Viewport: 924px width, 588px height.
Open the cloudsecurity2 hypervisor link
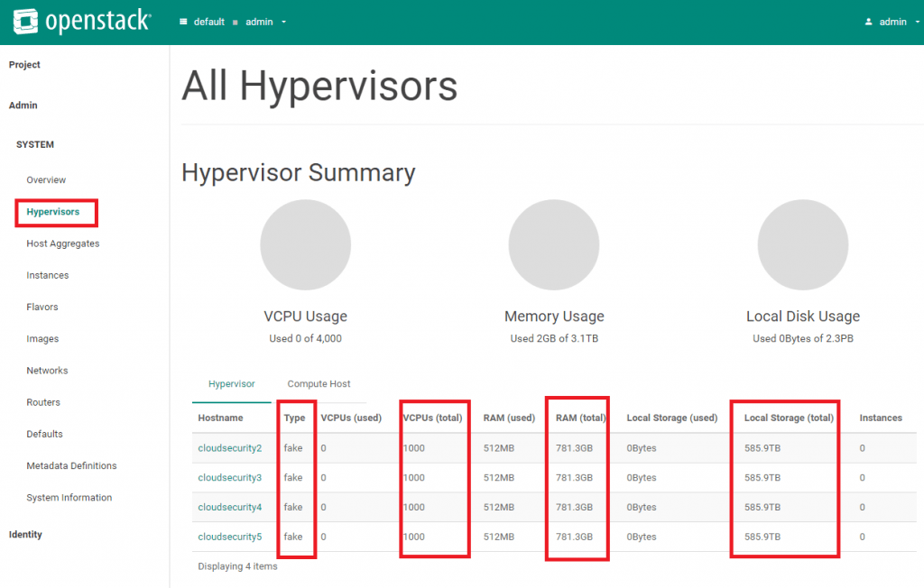point(230,448)
